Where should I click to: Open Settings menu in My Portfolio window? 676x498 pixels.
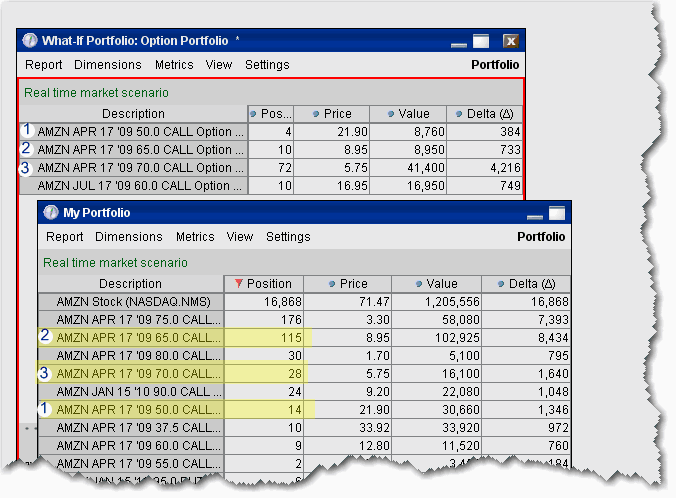pos(288,237)
